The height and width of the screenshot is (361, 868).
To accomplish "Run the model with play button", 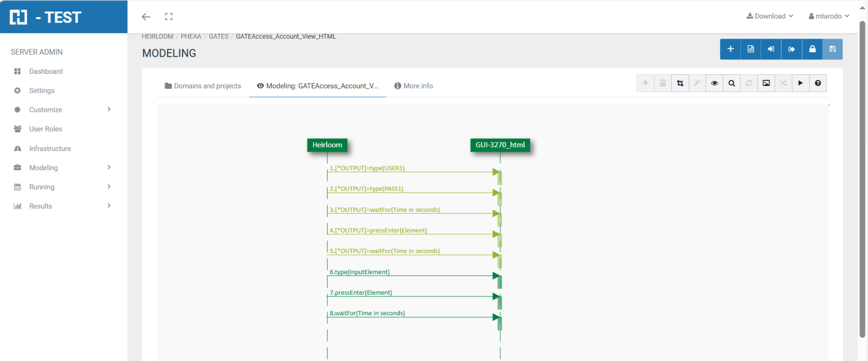I will tap(800, 83).
